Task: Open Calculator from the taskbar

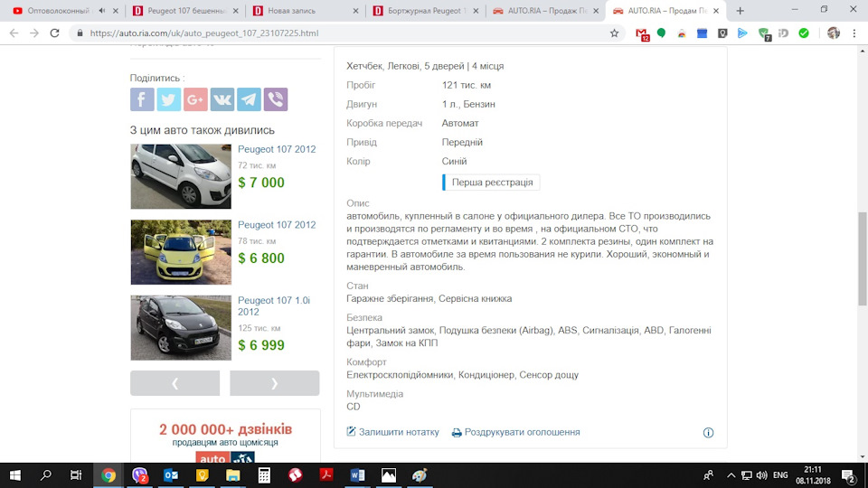Action: click(264, 475)
